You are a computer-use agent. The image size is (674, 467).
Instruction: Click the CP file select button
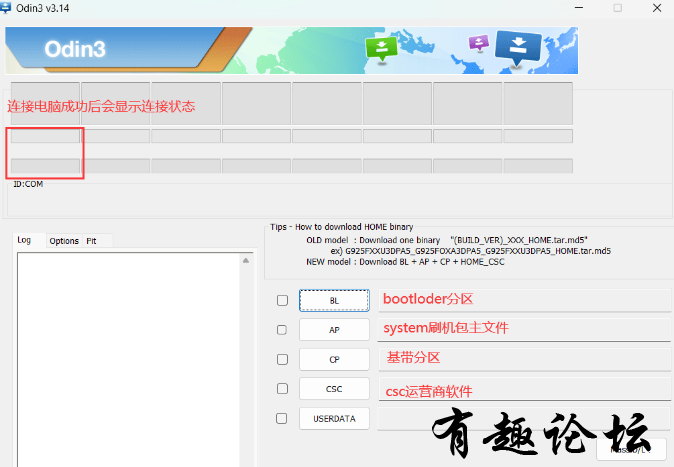click(334, 359)
